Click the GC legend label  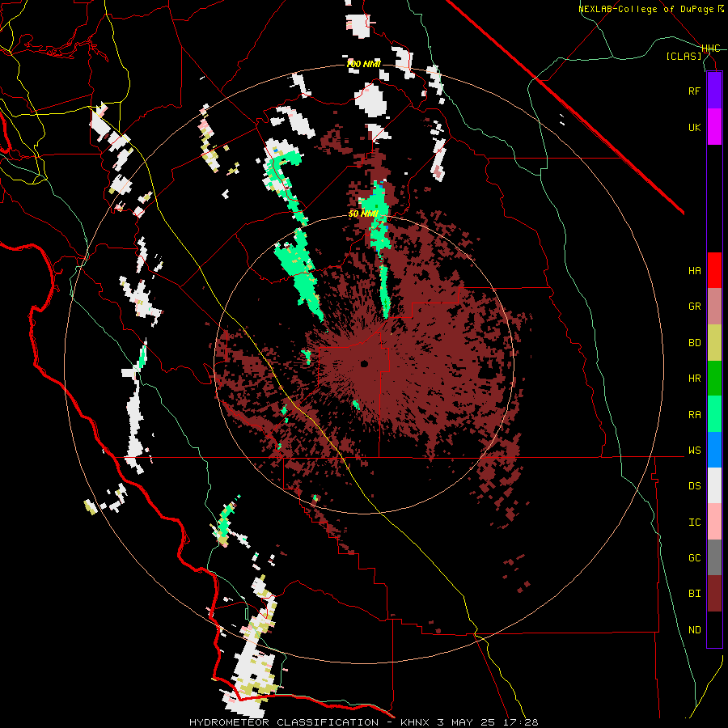point(694,557)
